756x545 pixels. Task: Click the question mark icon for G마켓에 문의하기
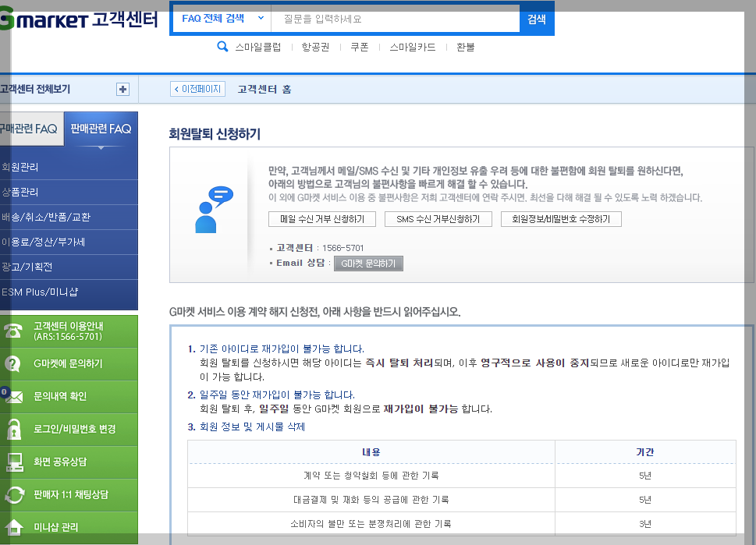[x=12, y=364]
